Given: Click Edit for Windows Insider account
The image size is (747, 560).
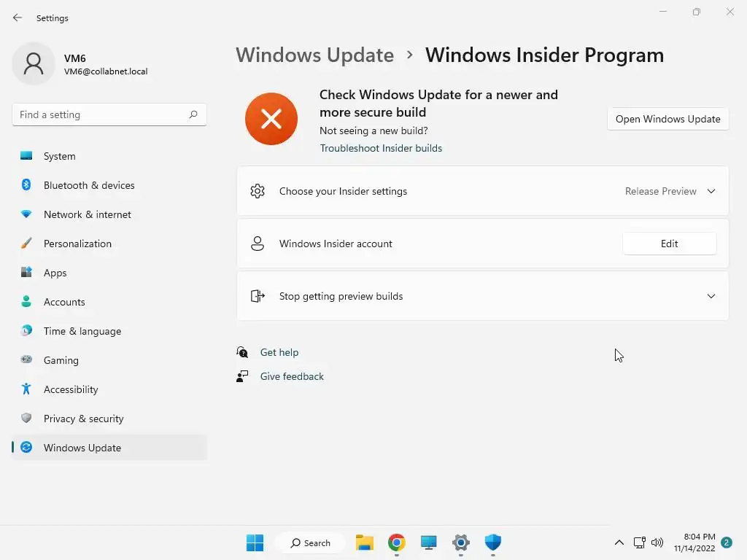Looking at the screenshot, I should [669, 244].
